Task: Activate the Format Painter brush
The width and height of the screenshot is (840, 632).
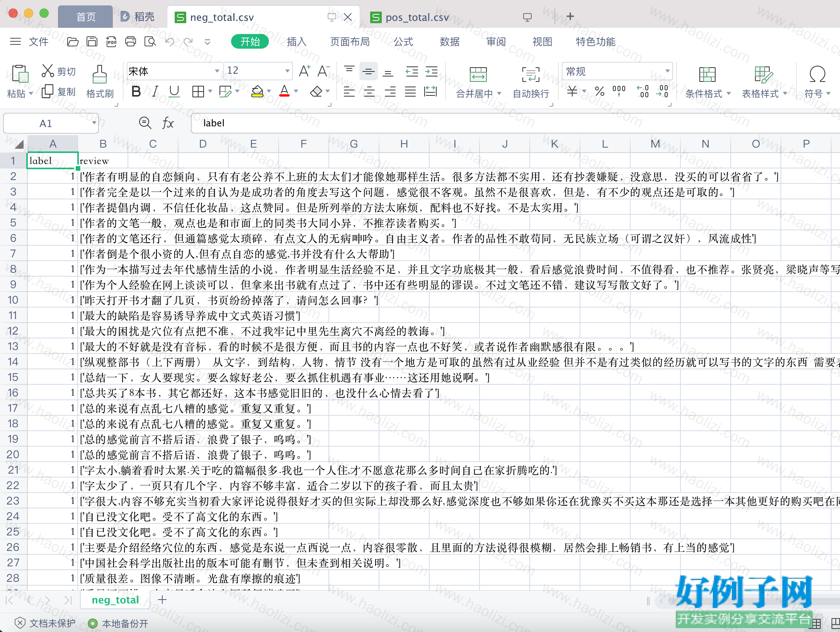Action: (100, 74)
